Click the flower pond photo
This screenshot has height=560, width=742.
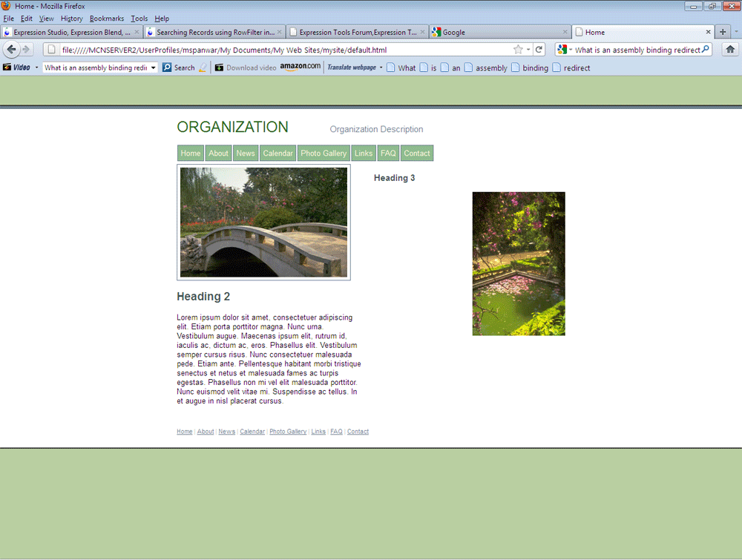click(519, 263)
